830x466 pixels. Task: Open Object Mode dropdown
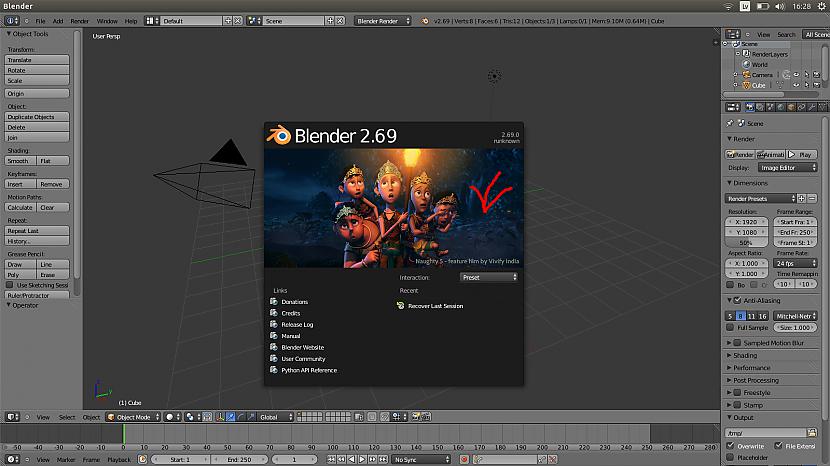133,417
